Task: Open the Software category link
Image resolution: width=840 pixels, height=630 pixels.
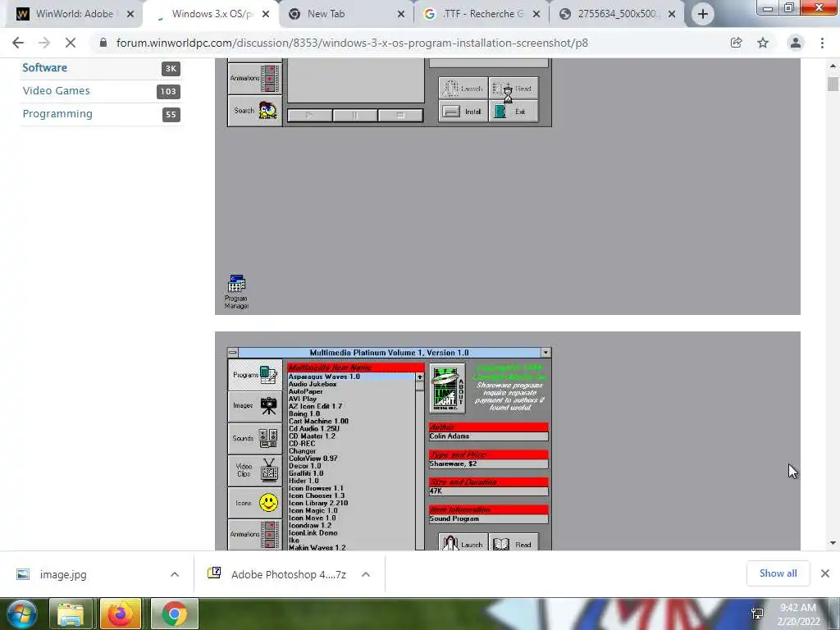Action: (44, 67)
